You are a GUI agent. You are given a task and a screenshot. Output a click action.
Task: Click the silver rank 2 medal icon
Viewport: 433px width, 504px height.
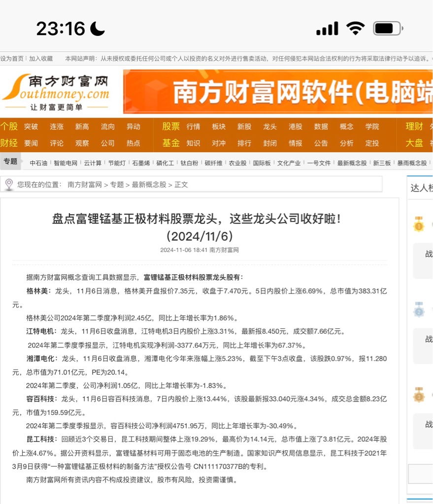tap(419, 310)
